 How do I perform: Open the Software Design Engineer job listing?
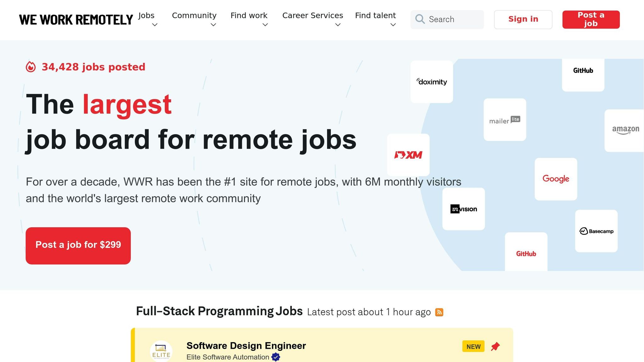(x=246, y=346)
